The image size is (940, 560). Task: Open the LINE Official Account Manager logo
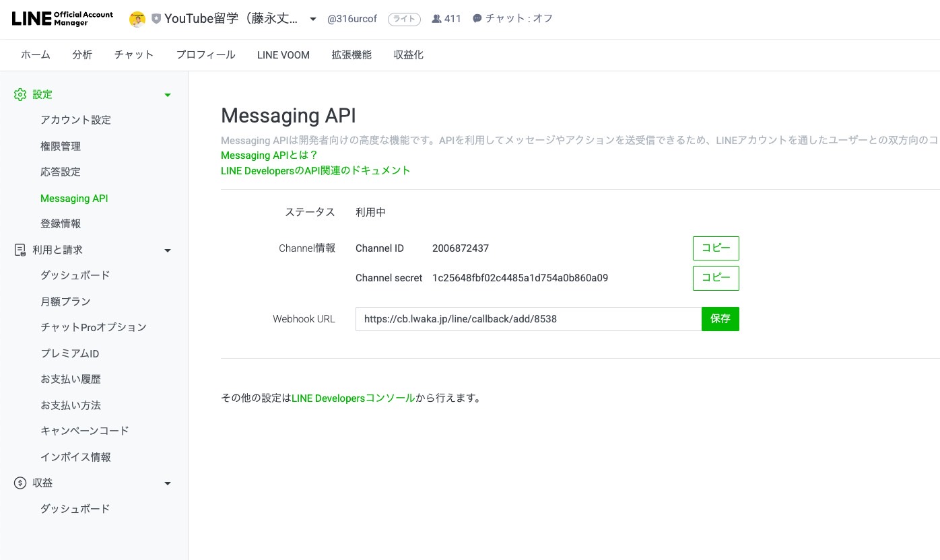click(63, 19)
